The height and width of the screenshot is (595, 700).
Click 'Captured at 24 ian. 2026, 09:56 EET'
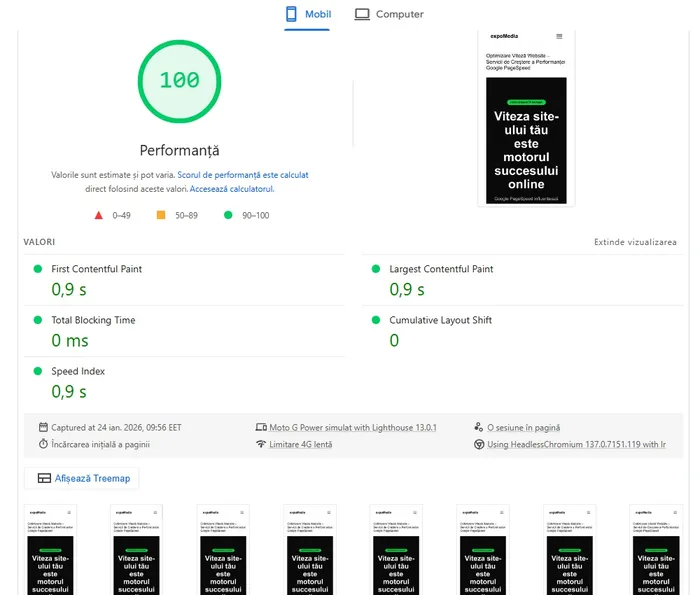tap(116, 428)
